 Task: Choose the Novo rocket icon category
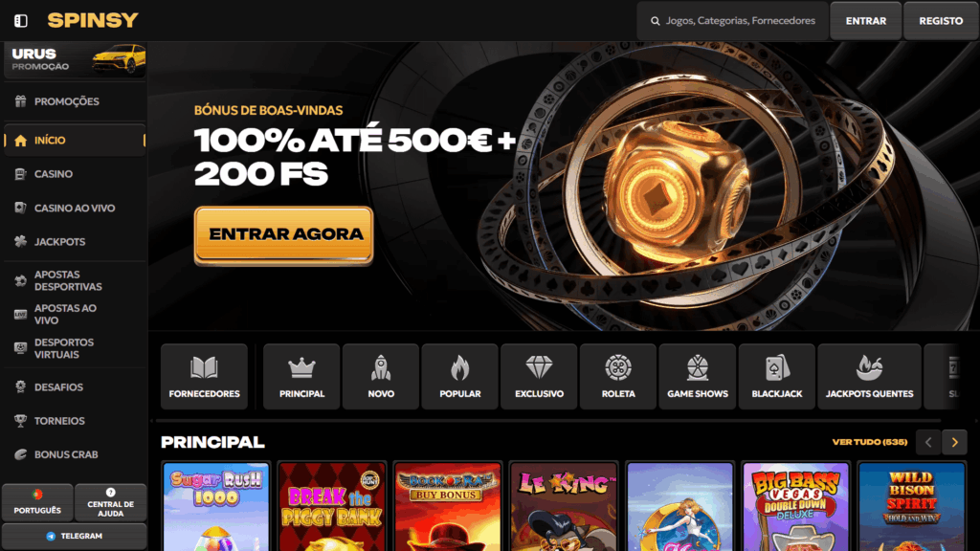[x=381, y=377]
